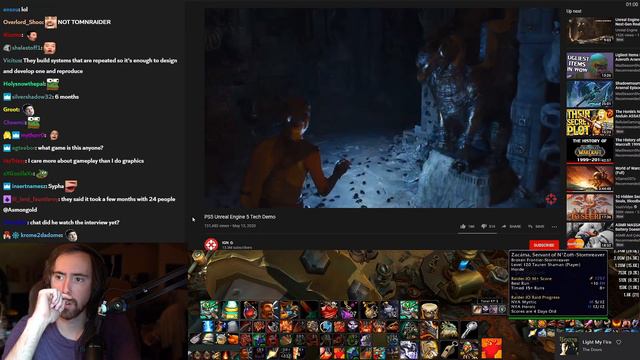The height and width of the screenshot is (360, 640).
Task: Click the @Asmongold mention in chat
Action: tap(20, 210)
